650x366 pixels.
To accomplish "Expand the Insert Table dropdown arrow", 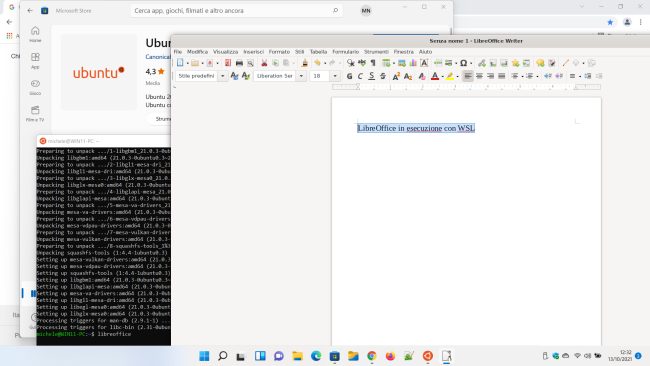I will (x=393, y=63).
